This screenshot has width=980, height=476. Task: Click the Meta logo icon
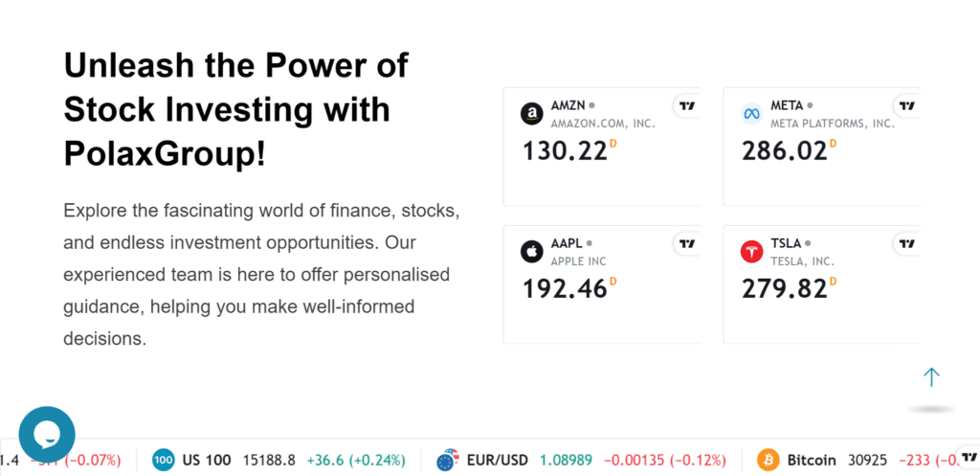click(x=751, y=114)
